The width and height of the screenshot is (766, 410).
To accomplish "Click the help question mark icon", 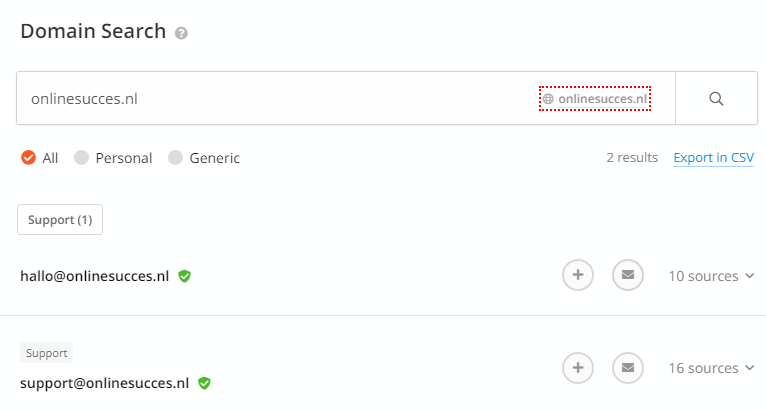I will 181,33.
